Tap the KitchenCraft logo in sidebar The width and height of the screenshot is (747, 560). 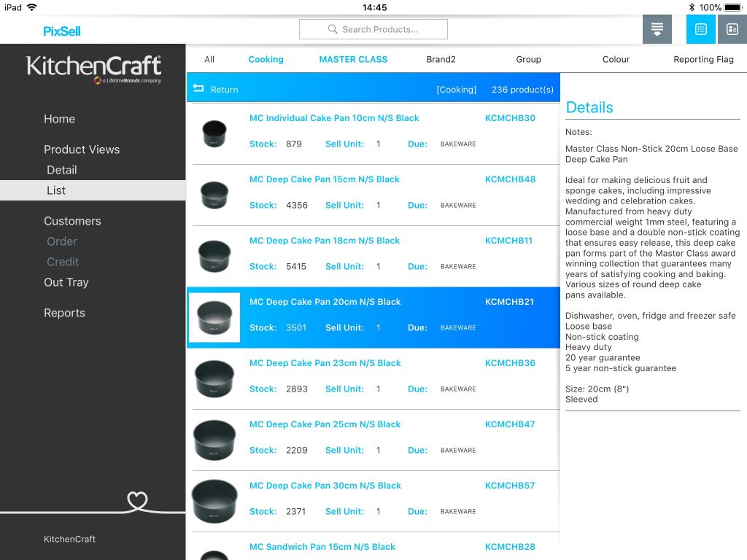pos(94,69)
